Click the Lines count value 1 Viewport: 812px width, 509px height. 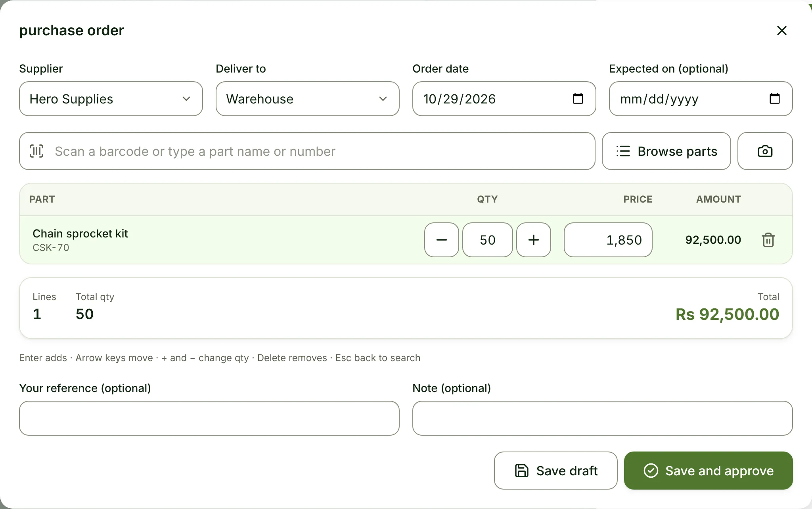[37, 314]
